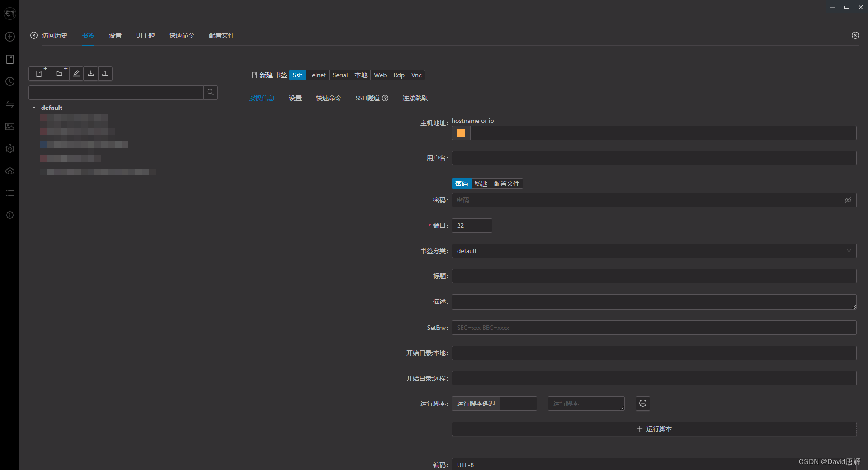Choose the 本地 connection type
Image resolution: width=868 pixels, height=470 pixels.
361,75
